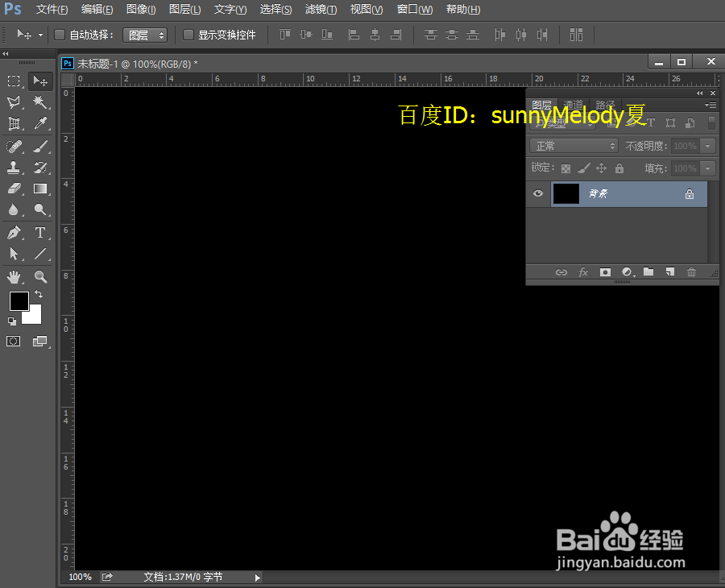Change the screen mode
The height and width of the screenshot is (588, 725).
tap(39, 342)
